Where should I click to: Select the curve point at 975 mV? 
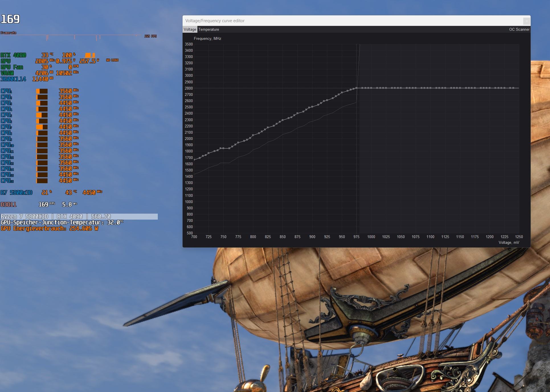(x=356, y=88)
